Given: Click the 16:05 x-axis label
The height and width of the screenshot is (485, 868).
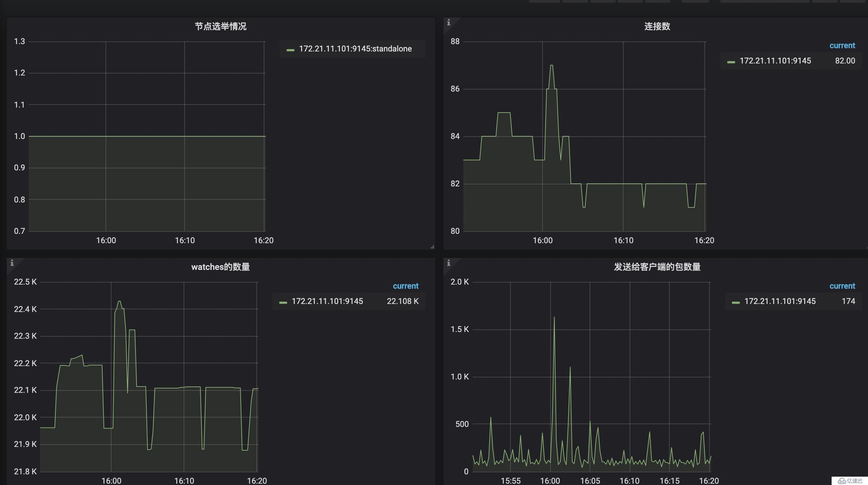Looking at the screenshot, I should (x=590, y=481).
